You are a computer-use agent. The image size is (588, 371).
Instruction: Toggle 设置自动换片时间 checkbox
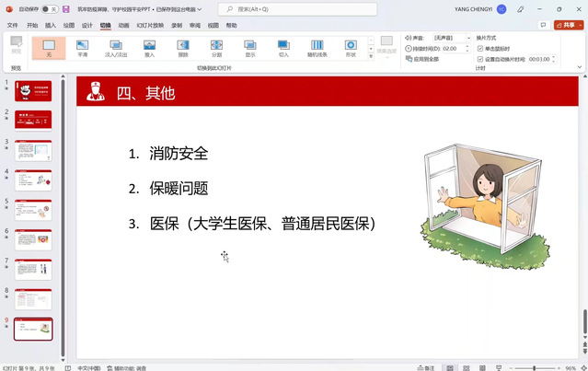pos(480,59)
